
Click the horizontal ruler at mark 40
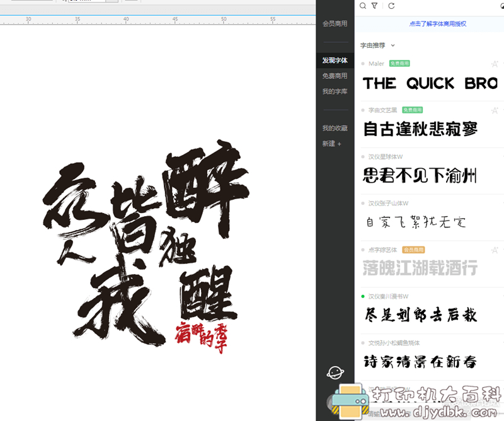pos(126,20)
